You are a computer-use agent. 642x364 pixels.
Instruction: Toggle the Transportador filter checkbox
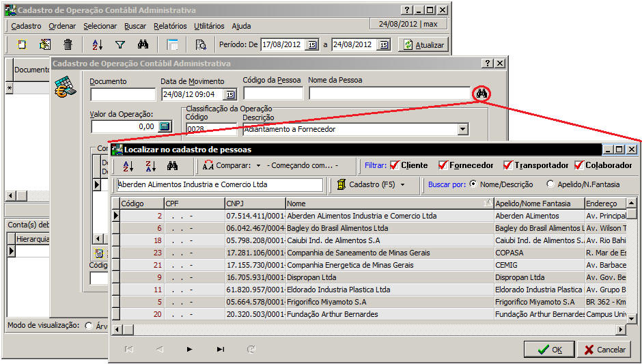(507, 165)
